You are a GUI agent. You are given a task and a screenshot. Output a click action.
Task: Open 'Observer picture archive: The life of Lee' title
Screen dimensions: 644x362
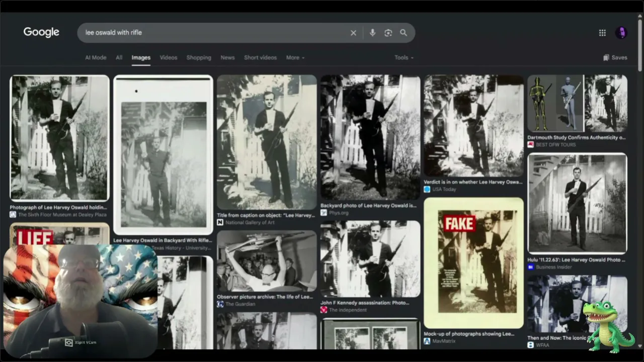[x=265, y=297]
